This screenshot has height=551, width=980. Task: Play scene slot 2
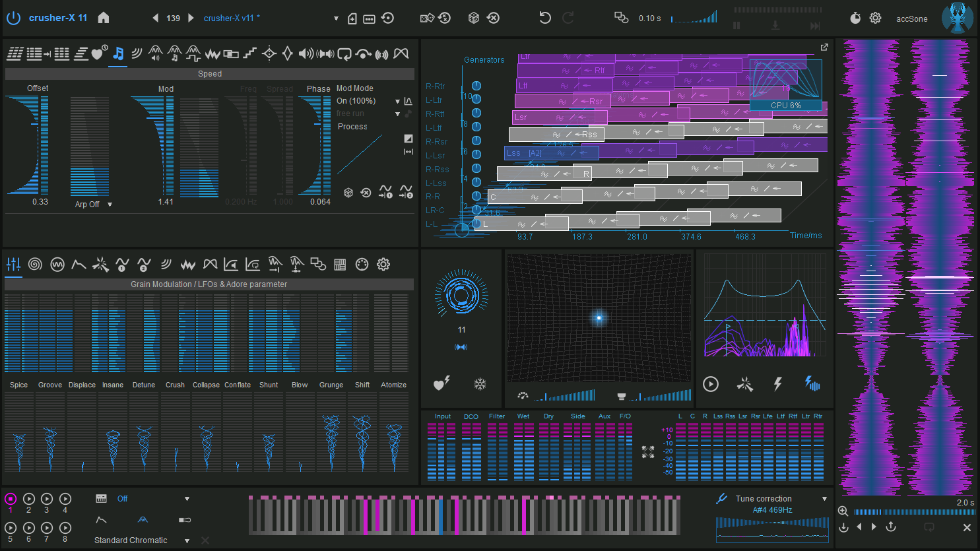point(29,499)
